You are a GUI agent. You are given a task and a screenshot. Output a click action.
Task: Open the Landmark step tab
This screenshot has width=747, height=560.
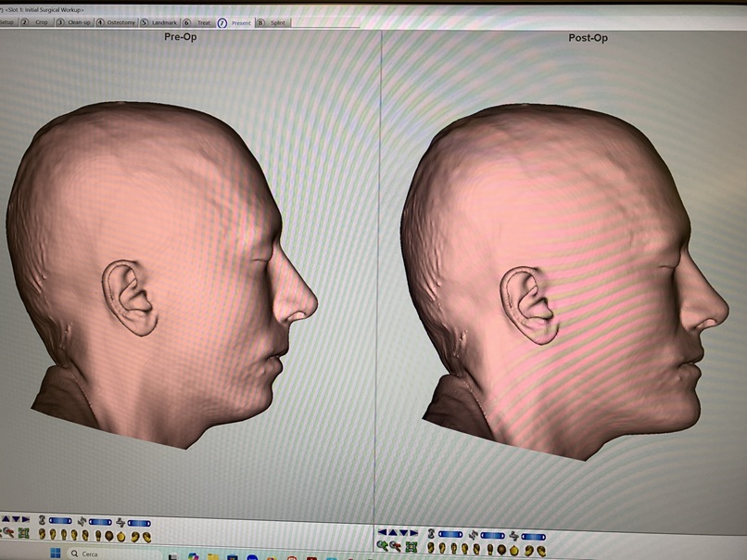click(x=159, y=22)
